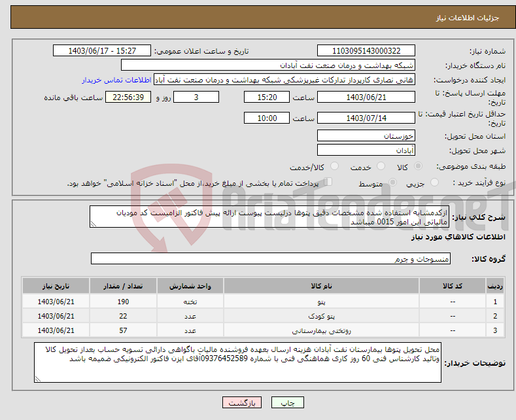Select the کالا/خدمت radio button

point(334,166)
